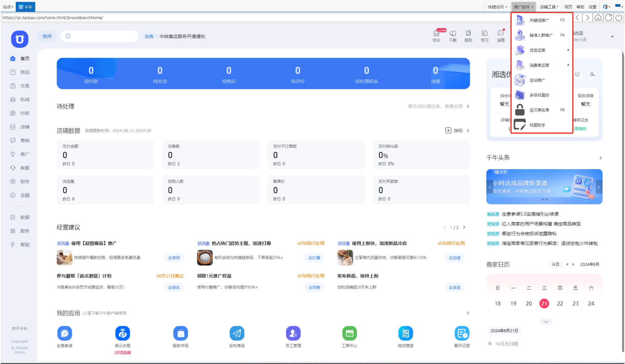Click the 常用 button

pyautogui.click(x=47, y=36)
